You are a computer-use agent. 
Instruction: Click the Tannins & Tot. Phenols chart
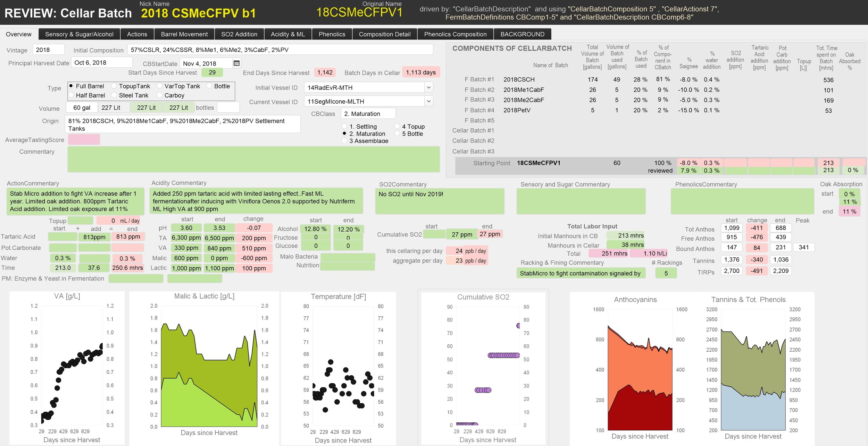click(753, 369)
